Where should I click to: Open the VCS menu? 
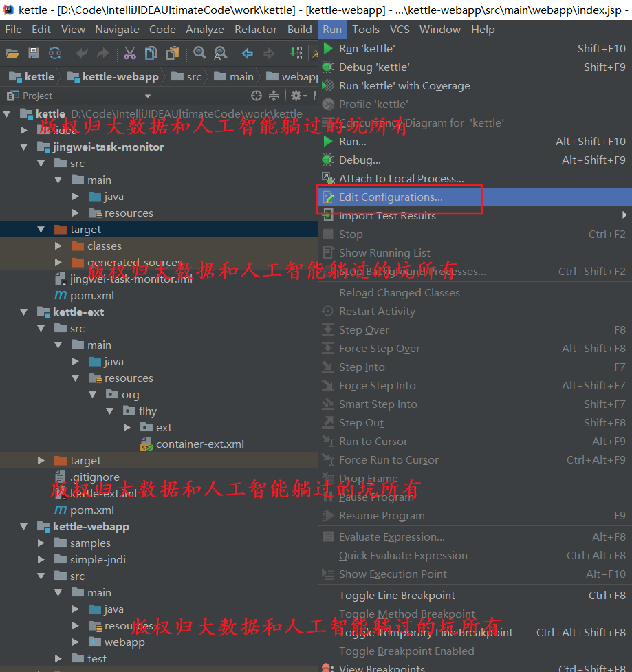(x=400, y=29)
